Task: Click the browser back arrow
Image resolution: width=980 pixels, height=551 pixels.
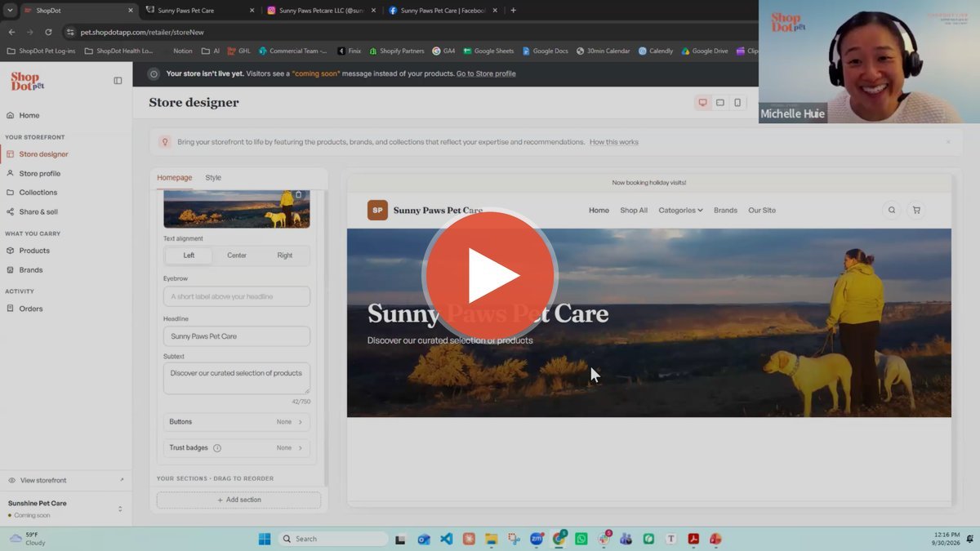Action: pos(11,32)
